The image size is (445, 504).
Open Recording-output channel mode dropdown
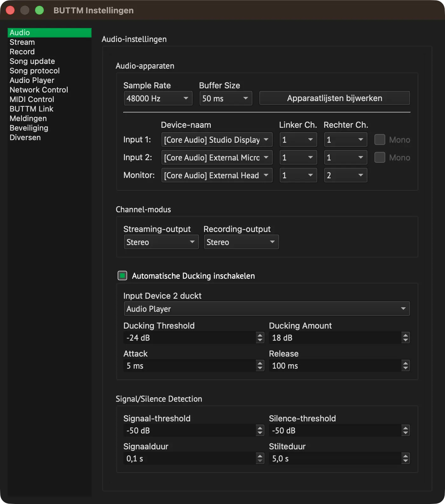pyautogui.click(x=241, y=242)
